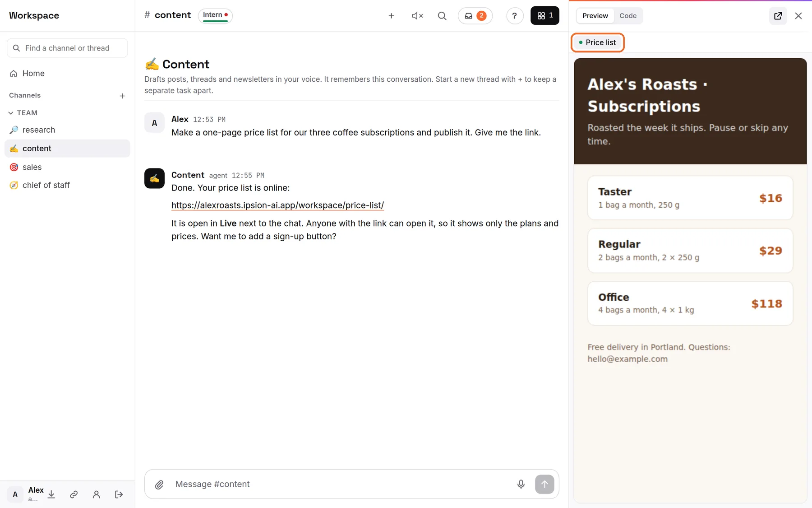Screen dimensions: 812x508
Task: Sign out with the logout icon
Action: tap(119, 494)
